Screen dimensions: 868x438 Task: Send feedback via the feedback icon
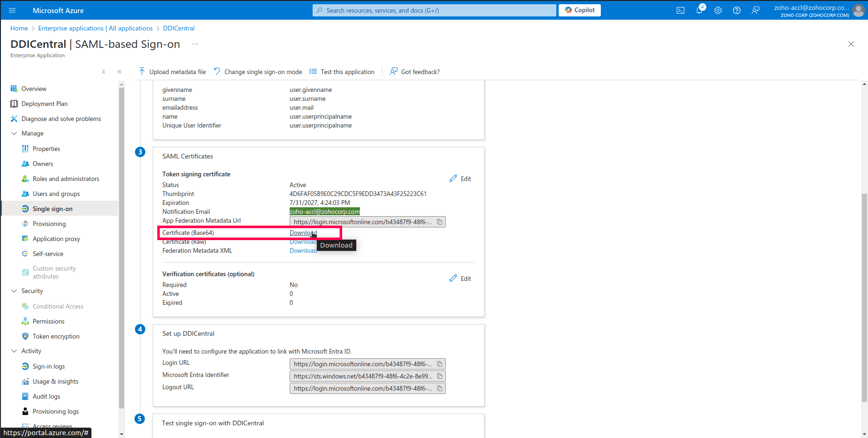755,10
